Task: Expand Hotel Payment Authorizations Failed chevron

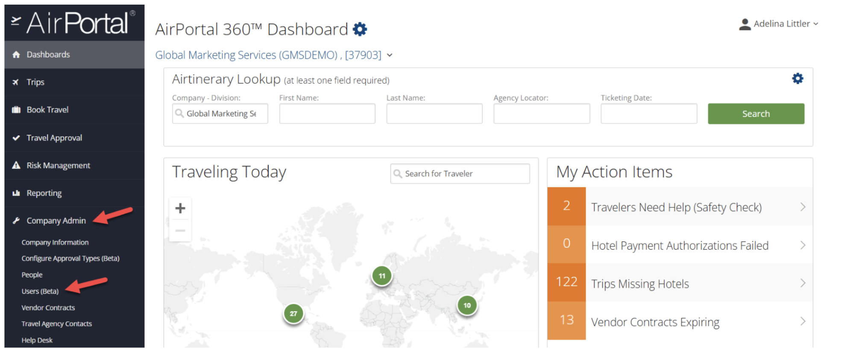Action: (x=803, y=245)
